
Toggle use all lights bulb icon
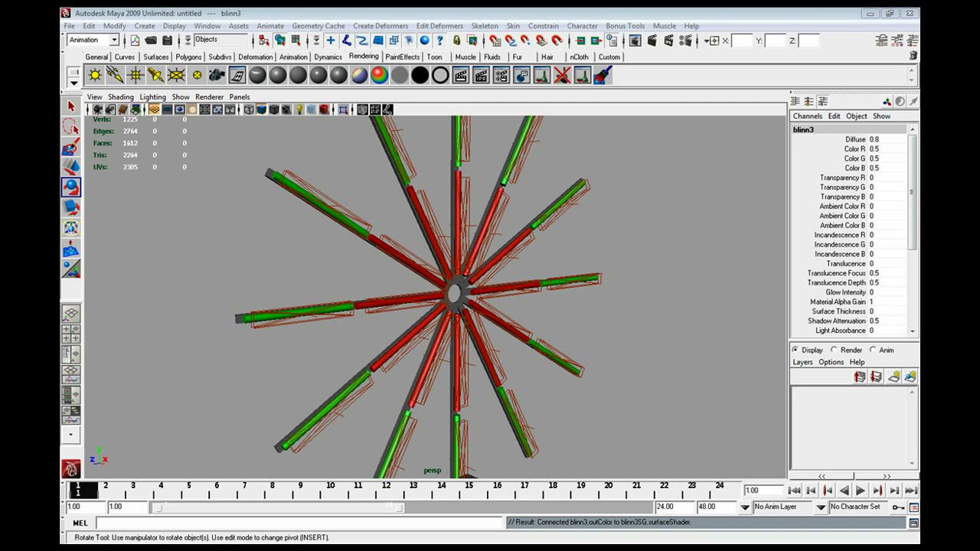pos(299,109)
